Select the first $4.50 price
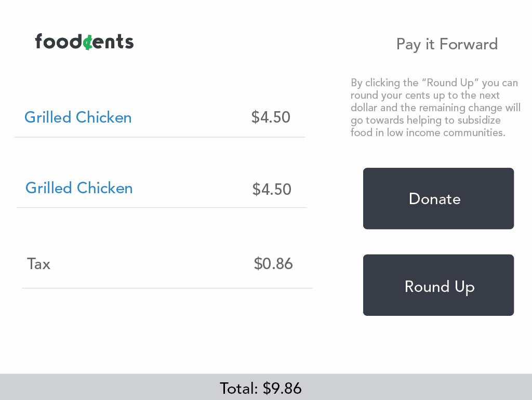 click(x=271, y=117)
